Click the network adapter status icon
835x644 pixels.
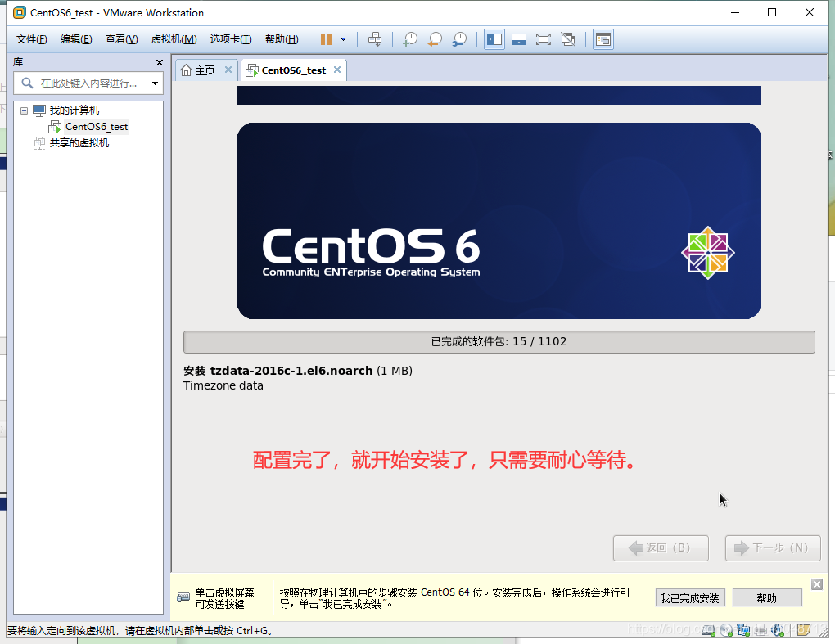click(743, 631)
